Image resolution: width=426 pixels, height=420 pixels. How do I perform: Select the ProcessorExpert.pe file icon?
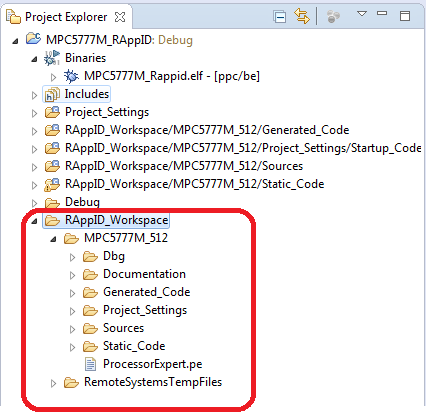90,364
